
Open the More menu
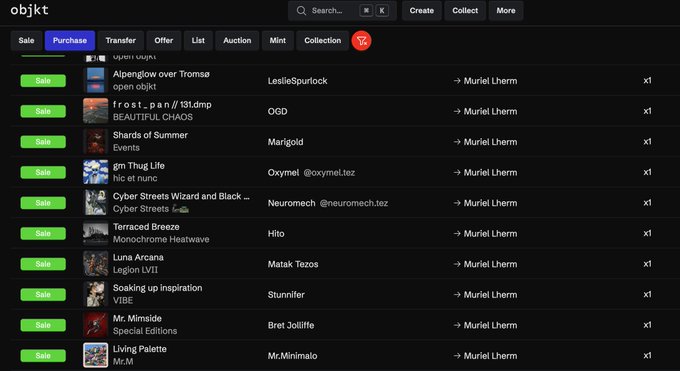click(506, 10)
